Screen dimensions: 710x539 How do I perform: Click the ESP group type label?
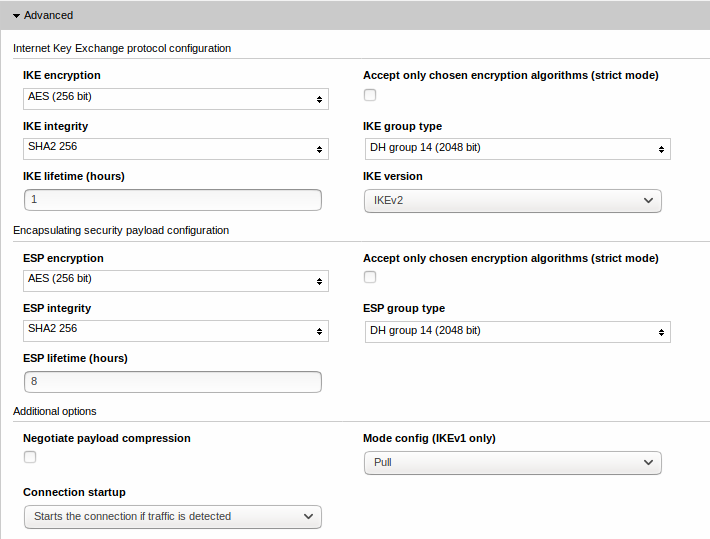tap(404, 308)
